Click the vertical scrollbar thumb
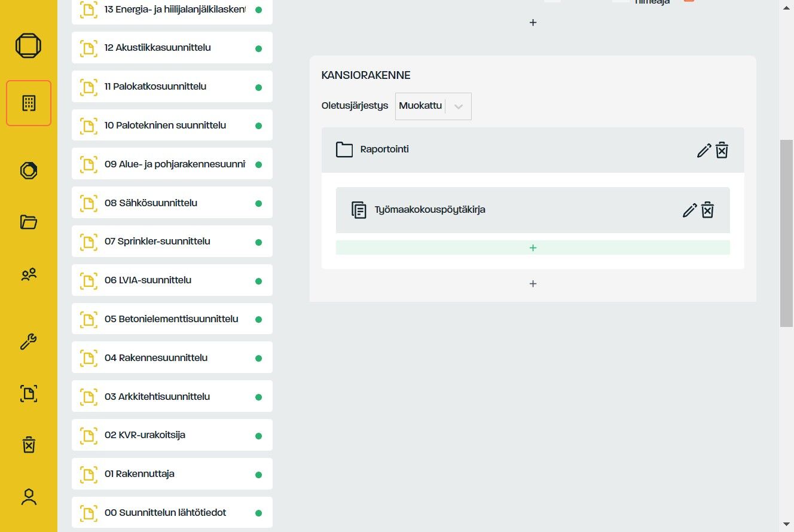 click(x=787, y=234)
